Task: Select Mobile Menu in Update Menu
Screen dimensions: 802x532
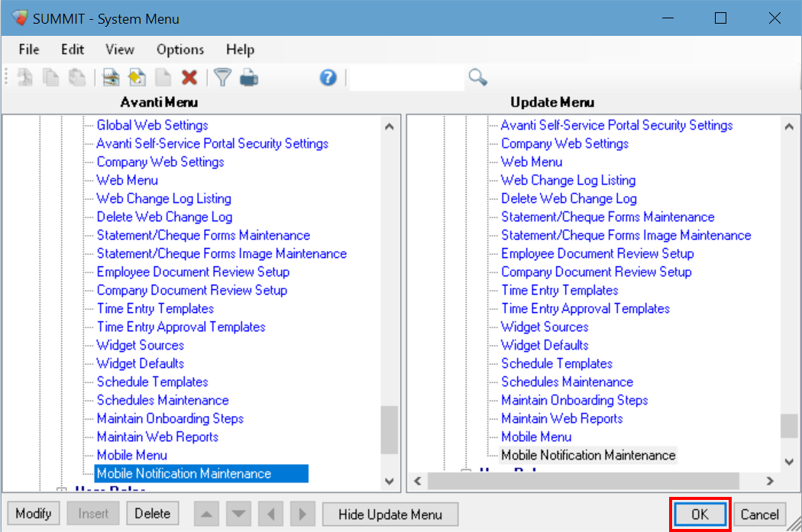Action: click(536, 438)
